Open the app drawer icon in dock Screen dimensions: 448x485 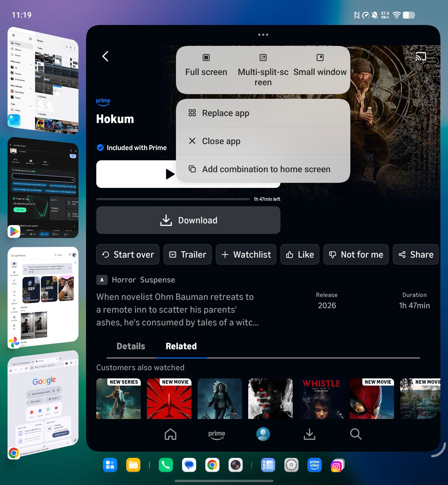pyautogui.click(x=110, y=465)
